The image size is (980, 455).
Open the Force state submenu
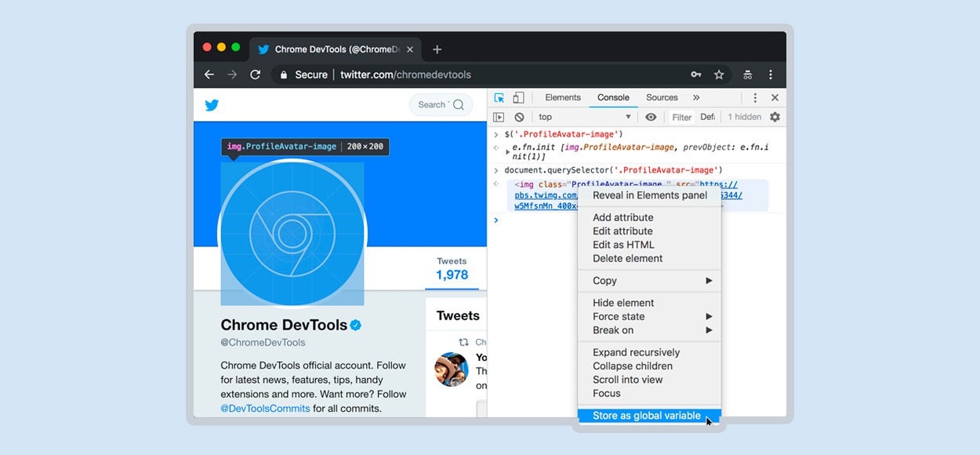tap(649, 317)
